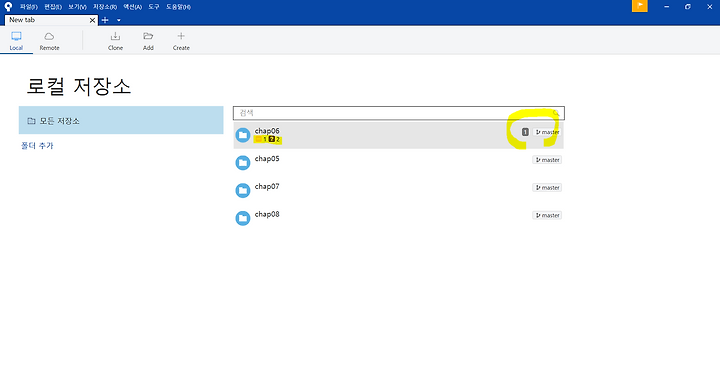Click chap06 pending count badge 1
The width and height of the screenshot is (720, 386).
pos(525,132)
